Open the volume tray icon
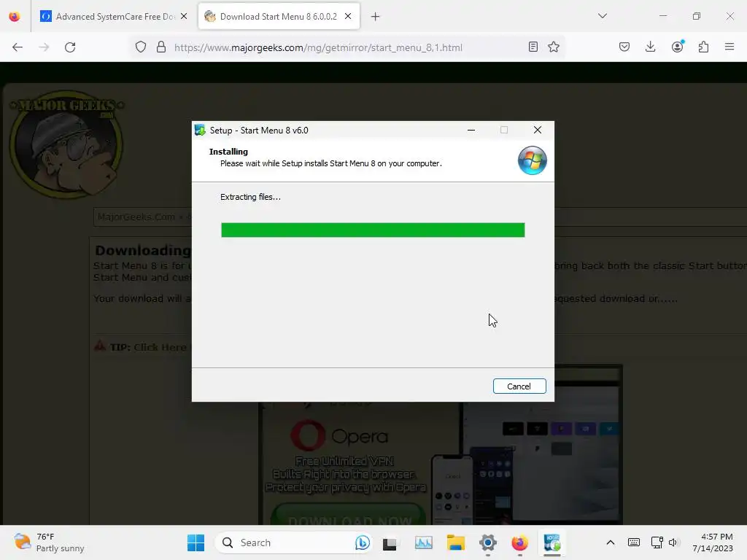 [x=673, y=542]
